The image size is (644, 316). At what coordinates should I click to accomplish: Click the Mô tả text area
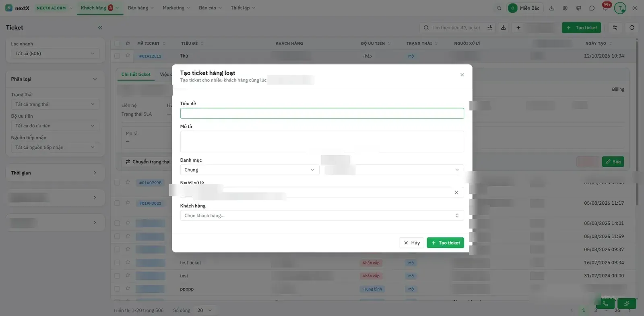tap(322, 141)
